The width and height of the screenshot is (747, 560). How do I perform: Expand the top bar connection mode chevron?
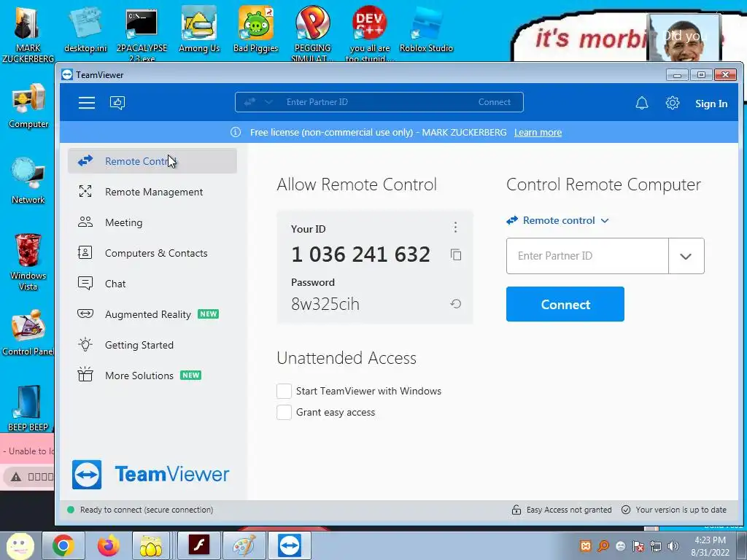[268, 102]
